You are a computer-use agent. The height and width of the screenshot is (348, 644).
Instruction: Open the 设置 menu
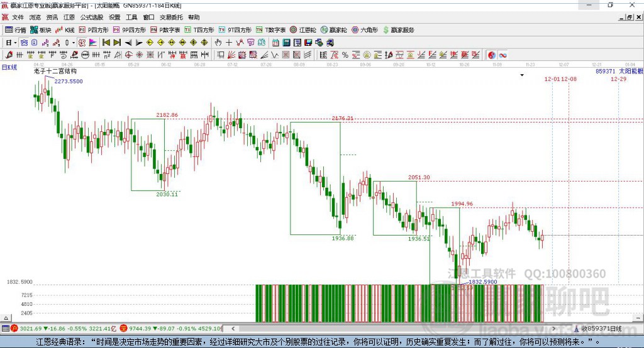[x=114, y=17]
